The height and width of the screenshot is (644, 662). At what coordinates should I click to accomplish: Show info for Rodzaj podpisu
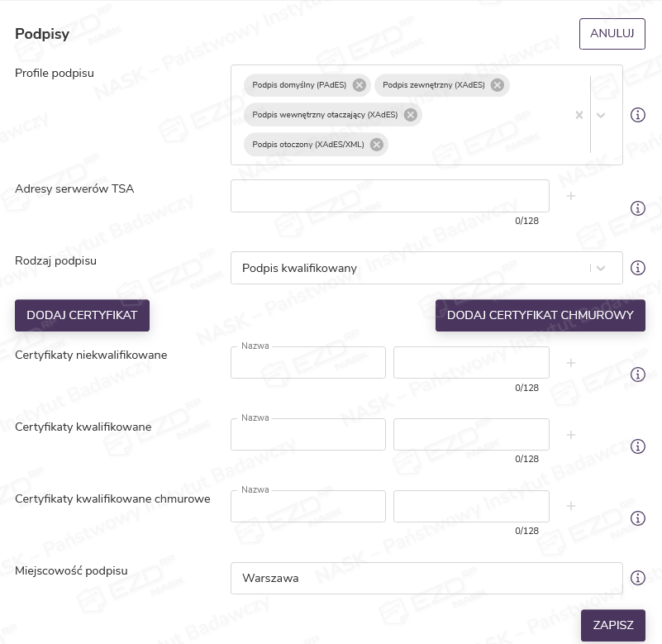coord(637,268)
